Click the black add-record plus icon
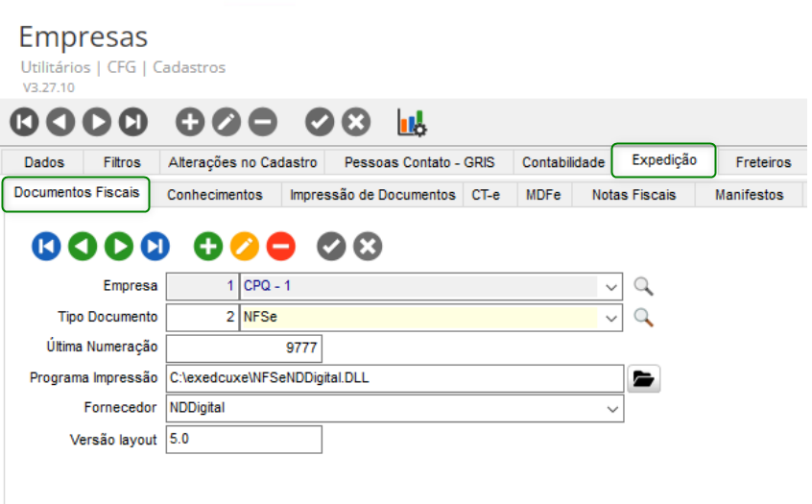Image resolution: width=812 pixels, height=504 pixels. tap(190, 122)
